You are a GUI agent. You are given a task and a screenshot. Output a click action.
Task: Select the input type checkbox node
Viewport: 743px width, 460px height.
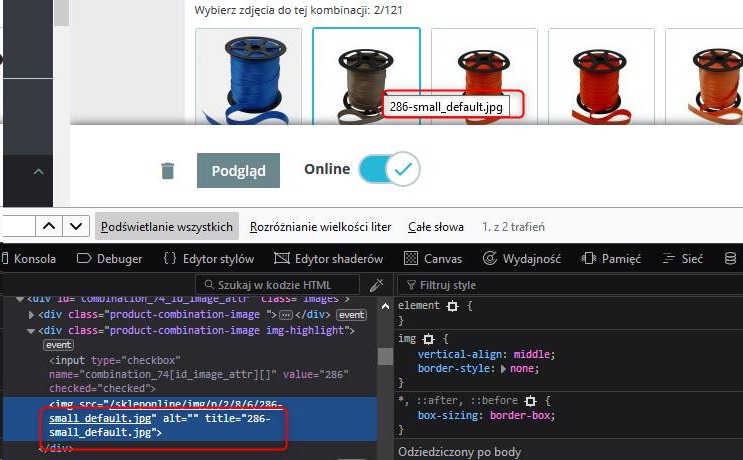pos(199,374)
